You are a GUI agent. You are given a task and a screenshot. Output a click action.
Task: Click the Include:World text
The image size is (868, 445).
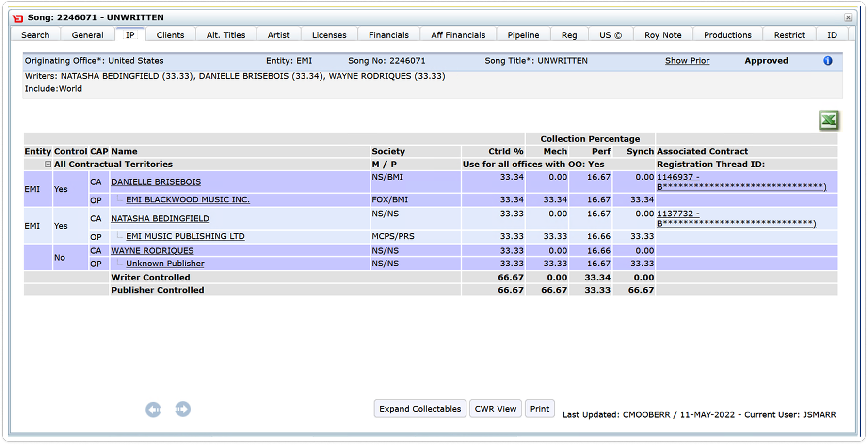click(53, 89)
